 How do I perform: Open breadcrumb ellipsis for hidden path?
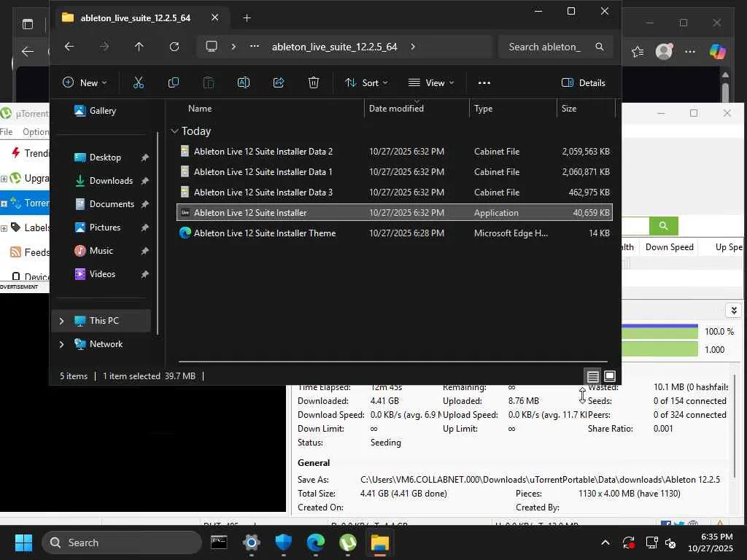255,47
